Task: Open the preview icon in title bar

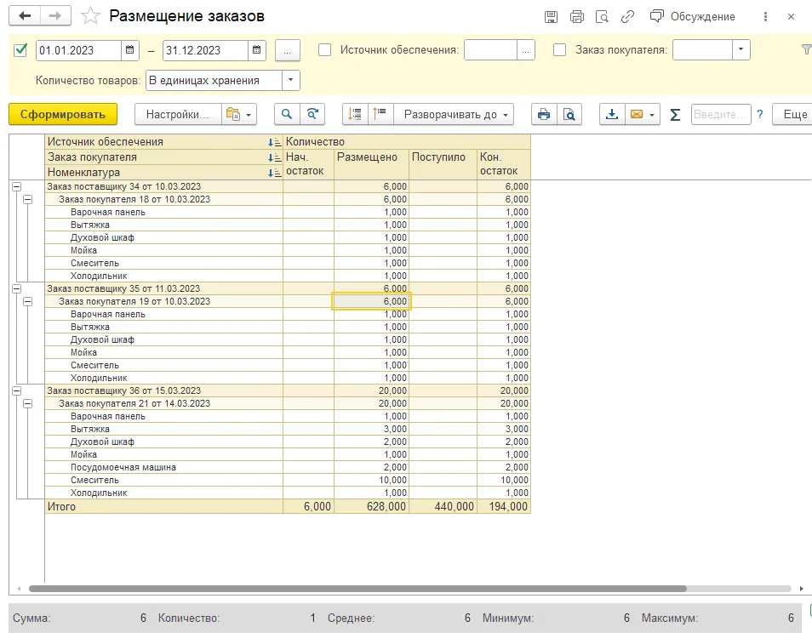Action: click(602, 16)
